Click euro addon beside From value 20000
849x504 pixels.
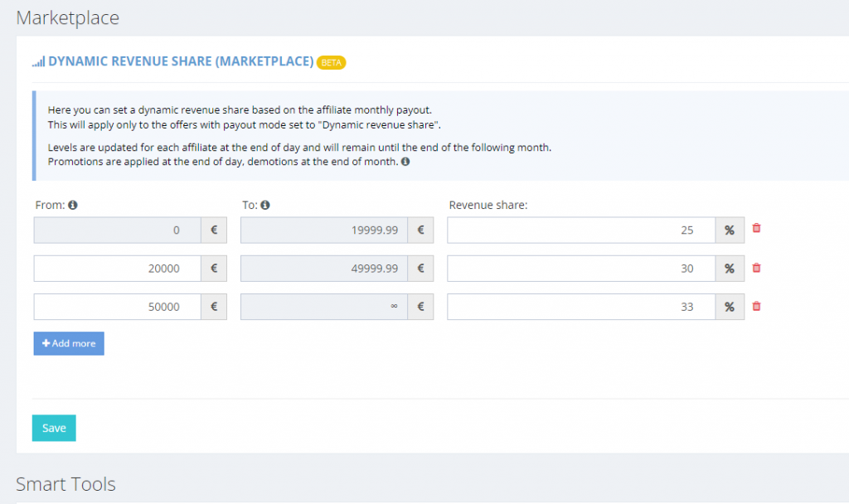point(214,269)
